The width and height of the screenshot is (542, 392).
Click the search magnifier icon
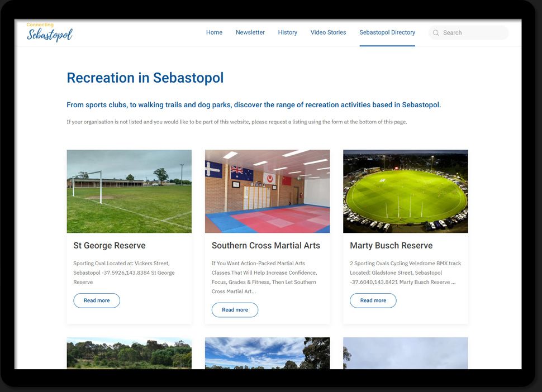click(x=436, y=33)
